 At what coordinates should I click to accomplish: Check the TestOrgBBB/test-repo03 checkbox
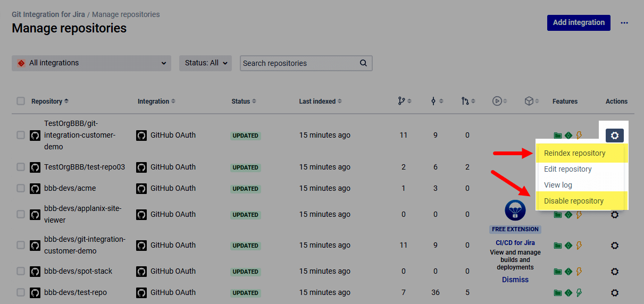21,167
